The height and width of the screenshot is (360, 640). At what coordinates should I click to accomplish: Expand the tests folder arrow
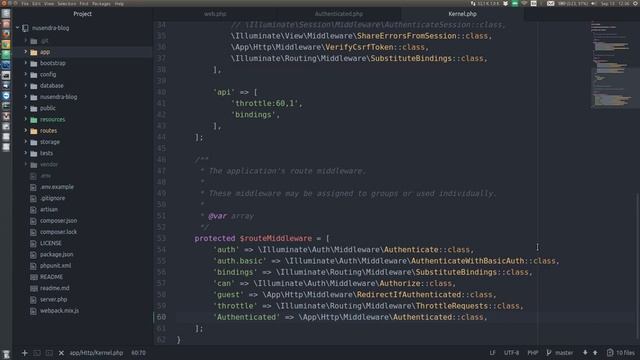pos(26,153)
